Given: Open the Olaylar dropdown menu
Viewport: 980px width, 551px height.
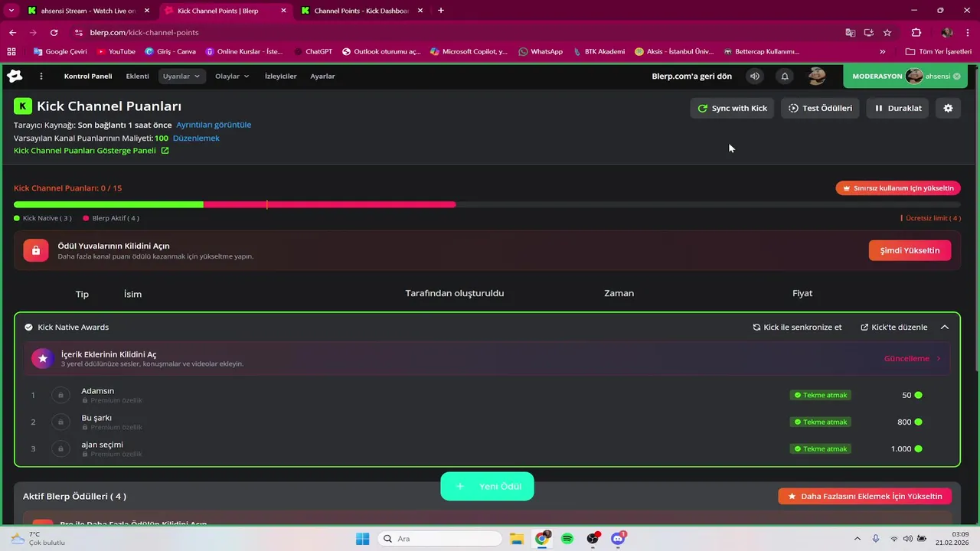Looking at the screenshot, I should click(x=232, y=76).
